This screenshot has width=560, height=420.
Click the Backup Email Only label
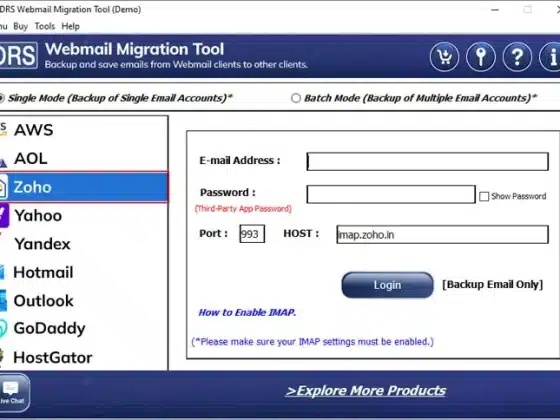(x=492, y=284)
